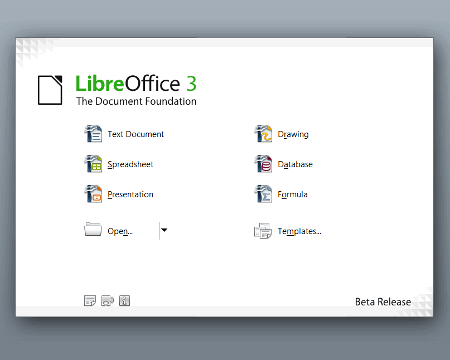450x360 pixels.
Task: Open the Database label link
Action: pyautogui.click(x=295, y=164)
